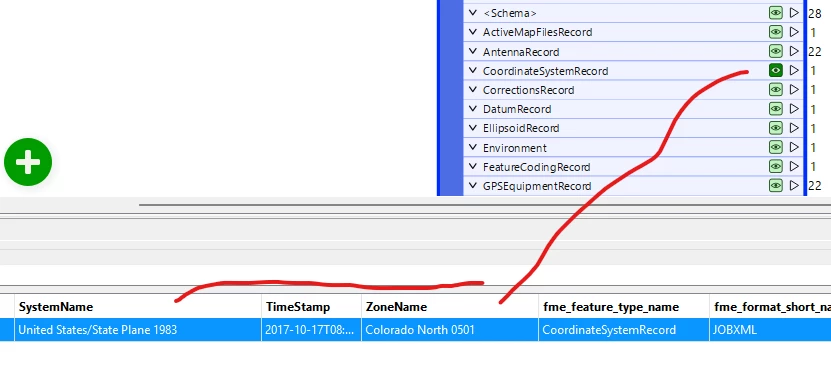Click output port arrow of ActiveMapFilesRecord

[793, 32]
